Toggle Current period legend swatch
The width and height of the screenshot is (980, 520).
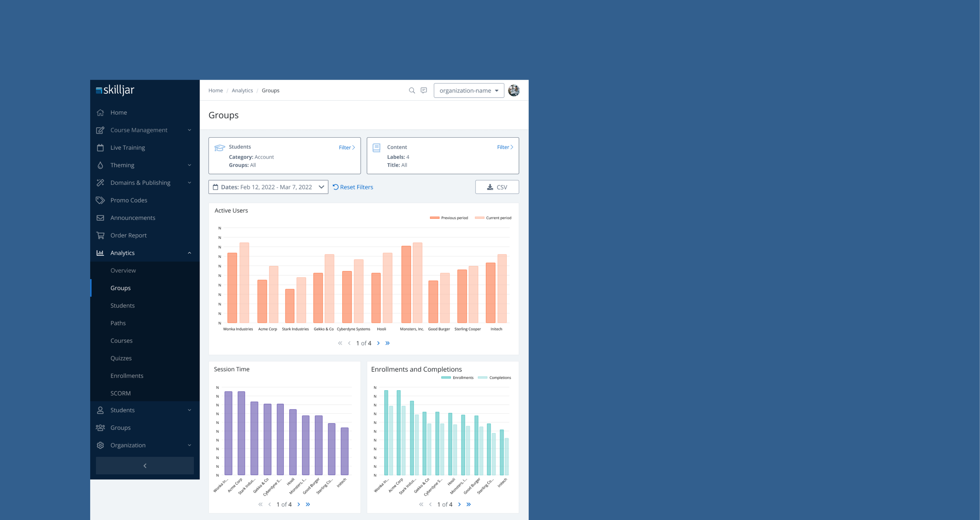coord(479,218)
